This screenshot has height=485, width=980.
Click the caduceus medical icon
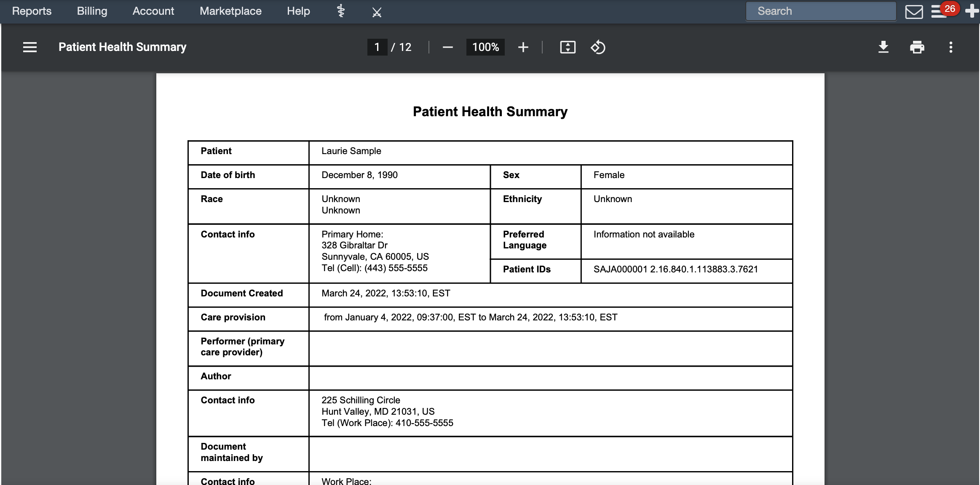pos(341,11)
